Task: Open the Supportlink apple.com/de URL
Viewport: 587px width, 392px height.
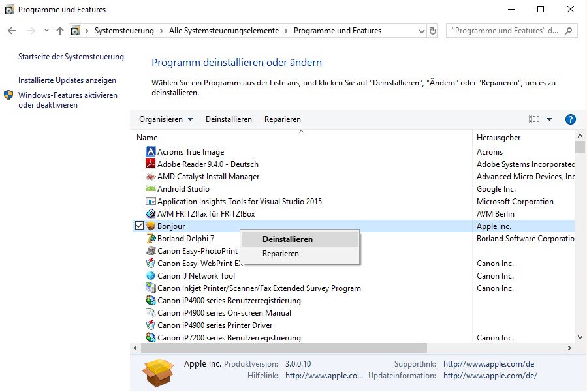Action: point(489,364)
